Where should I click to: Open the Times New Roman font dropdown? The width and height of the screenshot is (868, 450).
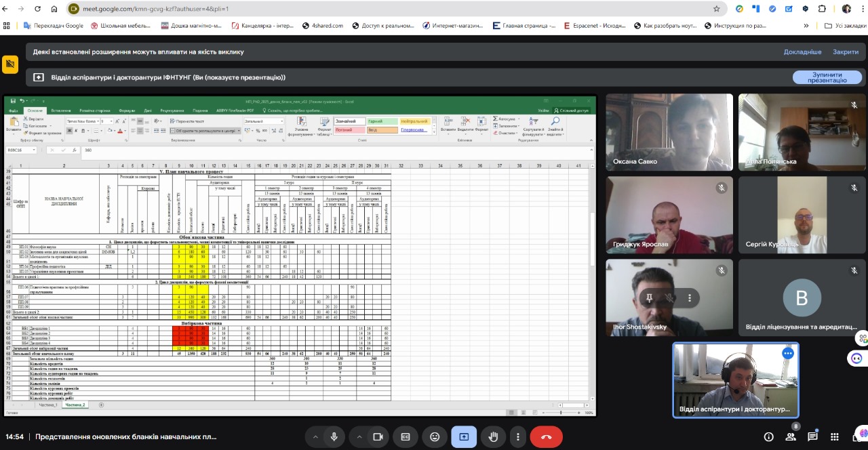tap(98, 121)
